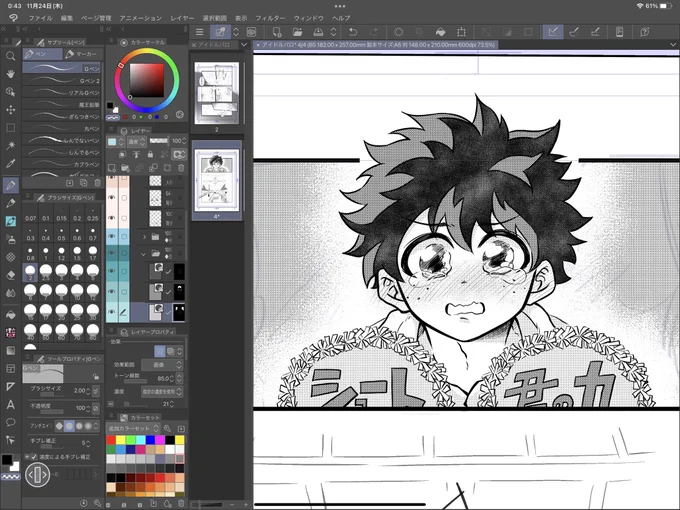The image size is (680, 510).
Task: Choose brush size 0.5
Action: (61, 234)
